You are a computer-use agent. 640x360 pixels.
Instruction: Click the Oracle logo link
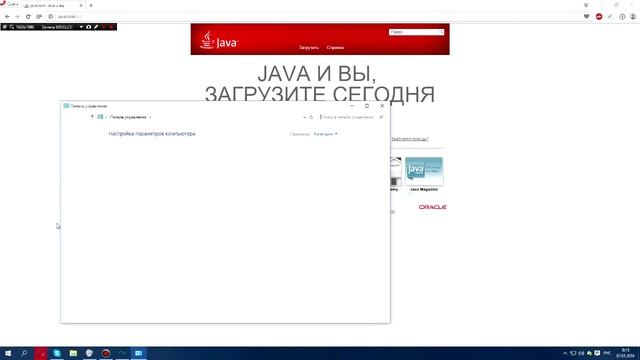tap(433, 207)
